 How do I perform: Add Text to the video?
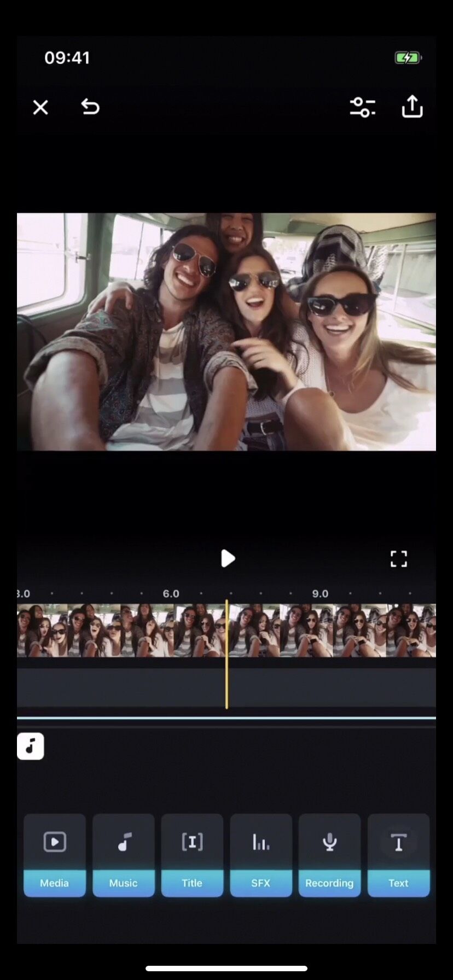coord(398,855)
